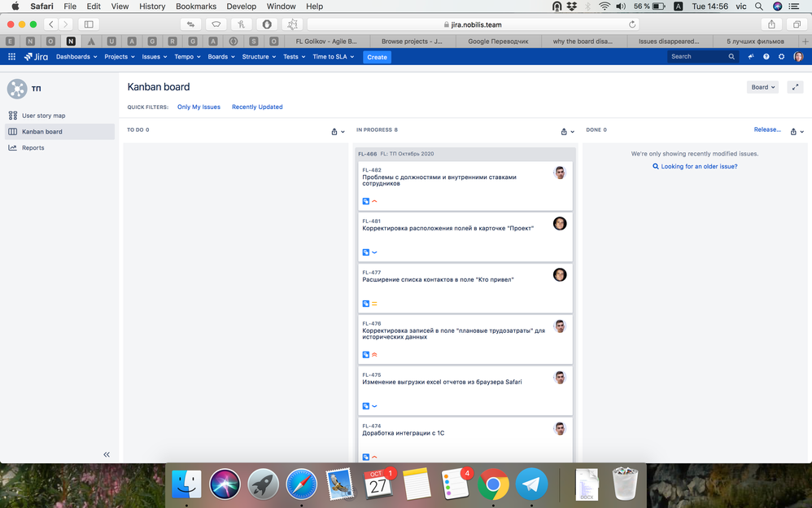Open User story map in sidebar
This screenshot has width=812, height=508.
[60, 116]
